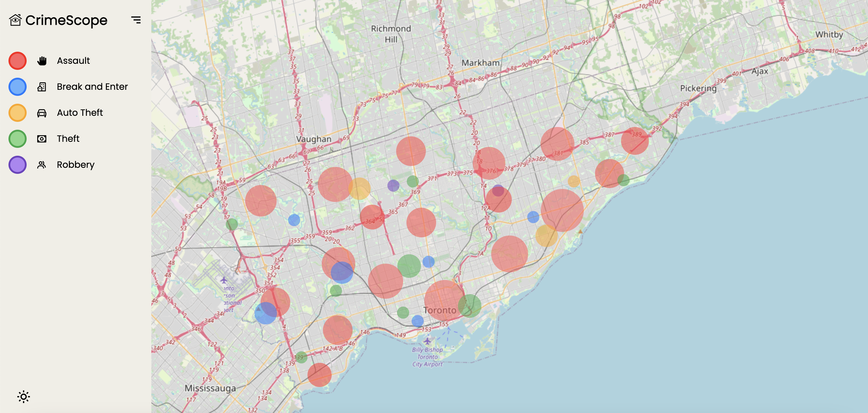Viewport: 868px width, 413px height.
Task: Toggle the red Assault color circle
Action: click(x=18, y=61)
